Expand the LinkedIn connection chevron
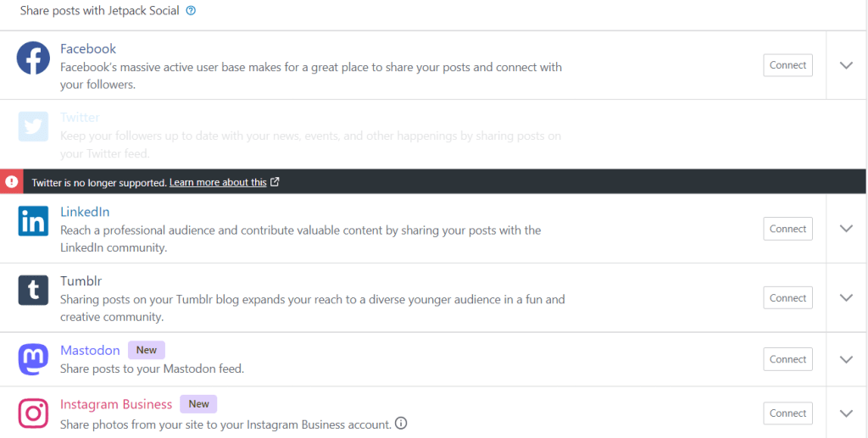Viewport: 868px width, 438px height. pyautogui.click(x=845, y=229)
